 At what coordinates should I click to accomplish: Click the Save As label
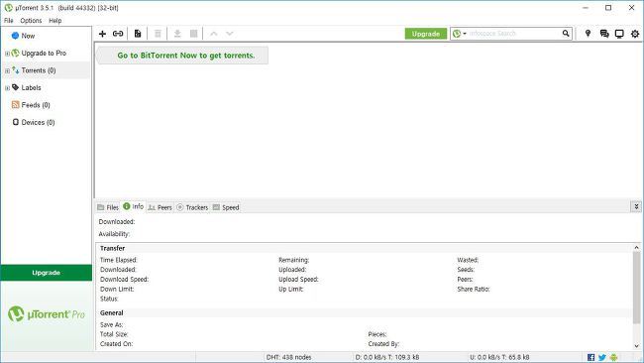pyautogui.click(x=112, y=324)
